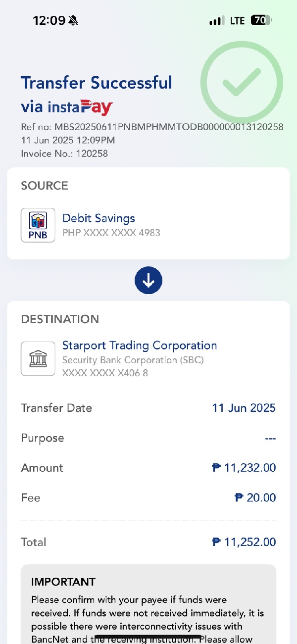Tap the PNB bank logo icon
Viewport: 297px width, 644px height.
38,225
